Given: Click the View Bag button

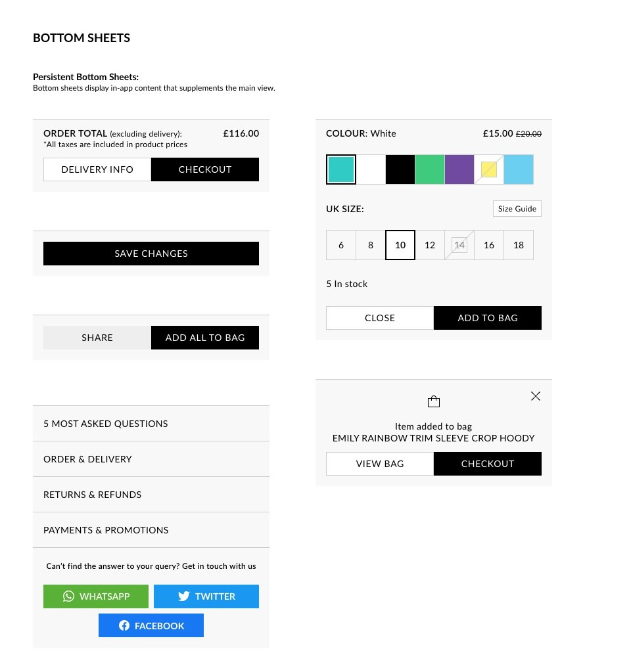Looking at the screenshot, I should (x=380, y=464).
